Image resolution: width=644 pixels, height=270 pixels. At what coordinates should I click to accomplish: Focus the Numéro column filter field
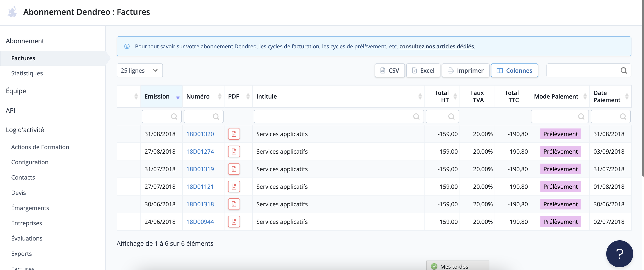click(x=204, y=116)
